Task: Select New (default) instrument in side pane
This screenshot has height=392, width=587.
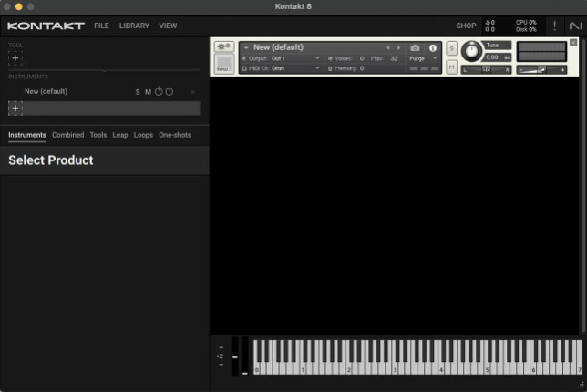Action: (x=46, y=91)
